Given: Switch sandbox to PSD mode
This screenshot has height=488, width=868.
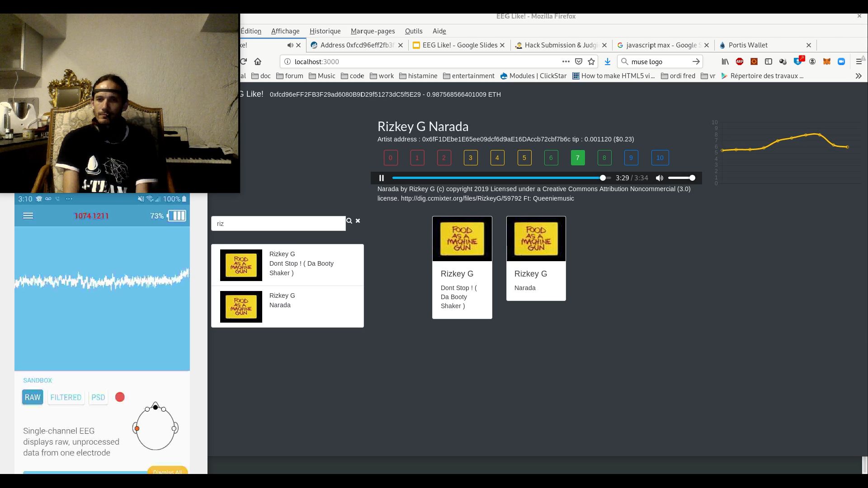Looking at the screenshot, I should point(98,397).
